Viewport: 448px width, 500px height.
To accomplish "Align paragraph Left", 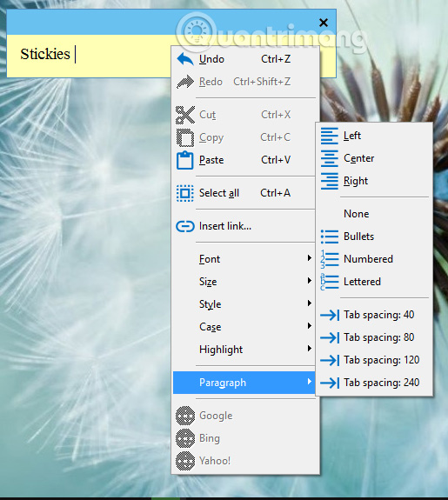I will pyautogui.click(x=374, y=136).
